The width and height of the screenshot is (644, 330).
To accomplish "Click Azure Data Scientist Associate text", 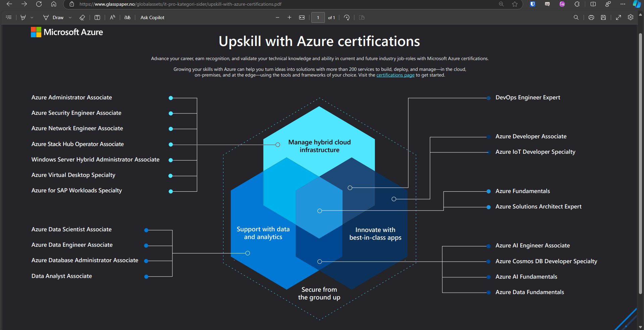I will point(71,229).
